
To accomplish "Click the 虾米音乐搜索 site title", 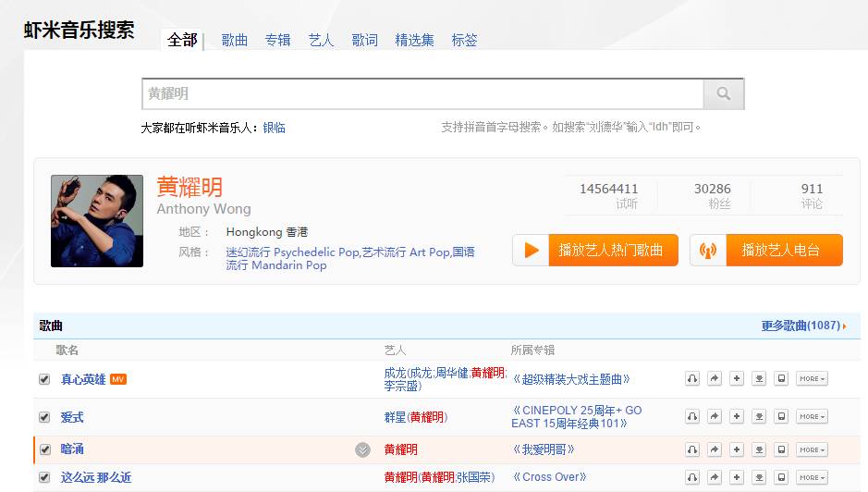I will point(79,30).
